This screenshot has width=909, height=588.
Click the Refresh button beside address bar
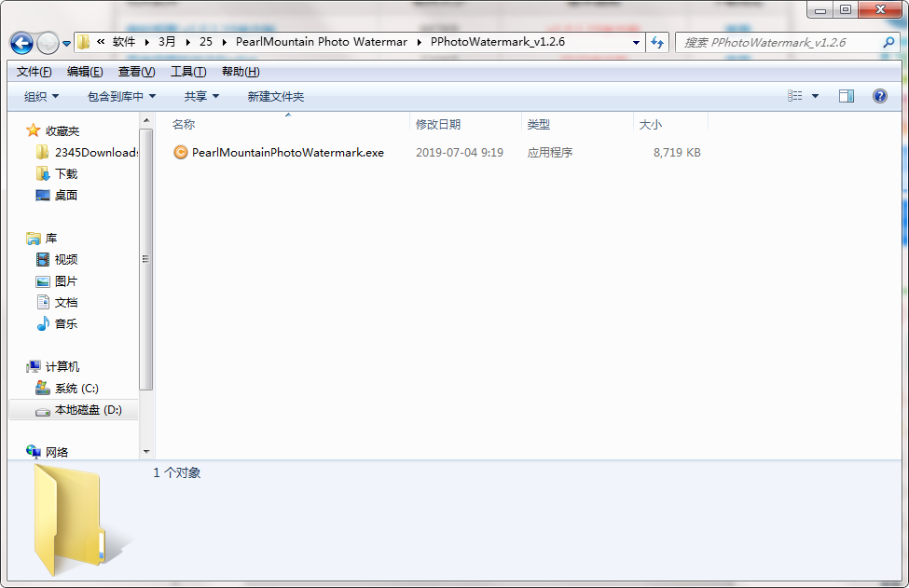pyautogui.click(x=657, y=42)
